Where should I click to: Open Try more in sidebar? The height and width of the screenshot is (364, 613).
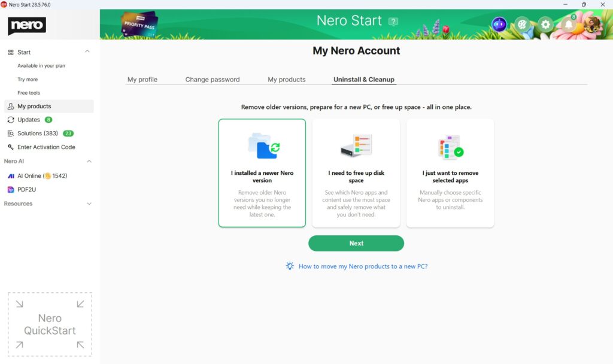pyautogui.click(x=28, y=80)
